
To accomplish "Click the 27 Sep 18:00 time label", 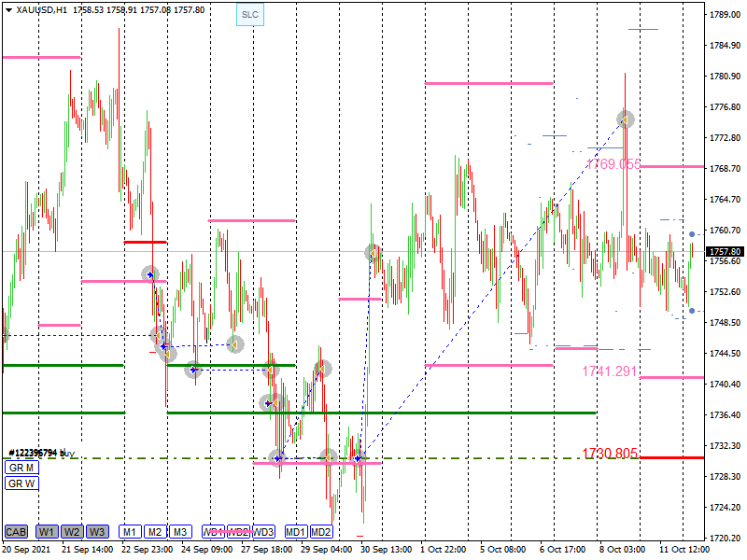I will coord(267,550).
